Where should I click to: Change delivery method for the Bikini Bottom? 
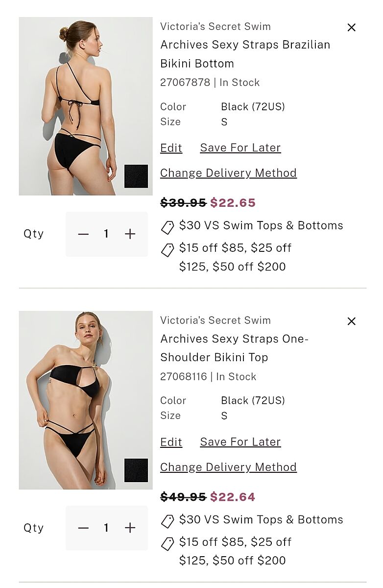click(x=228, y=173)
